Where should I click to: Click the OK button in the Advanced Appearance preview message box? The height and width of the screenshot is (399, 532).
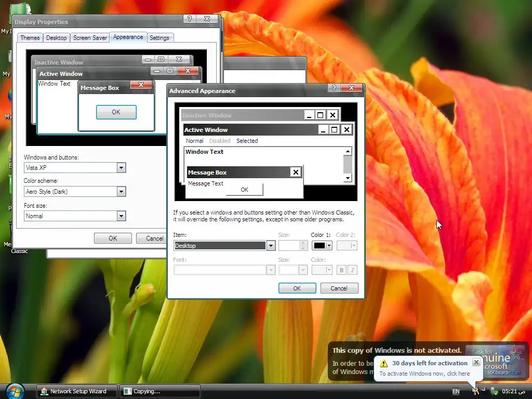click(244, 190)
